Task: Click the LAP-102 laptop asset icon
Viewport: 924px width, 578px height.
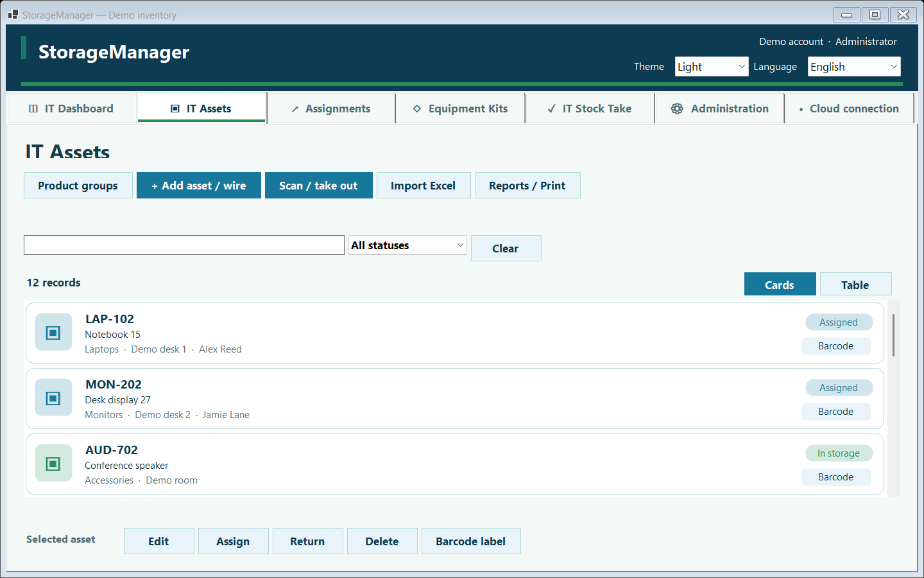Action: tap(53, 333)
